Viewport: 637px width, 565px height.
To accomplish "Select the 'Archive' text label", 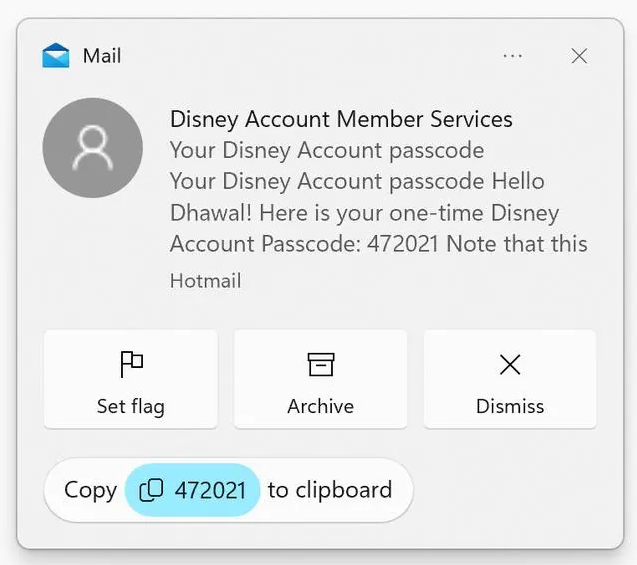I will (320, 406).
